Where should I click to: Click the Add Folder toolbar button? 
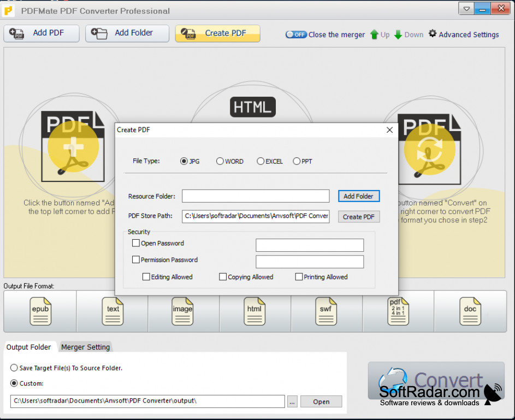127,33
